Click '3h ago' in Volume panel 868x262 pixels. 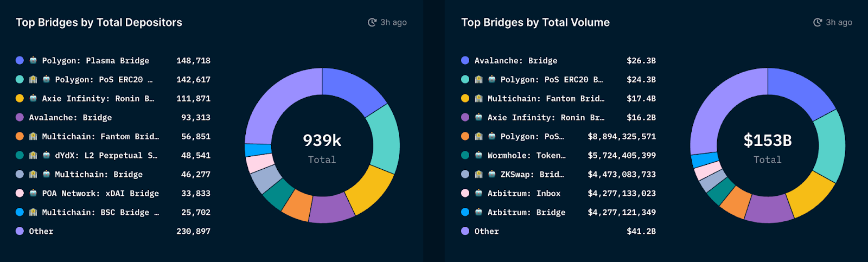coord(839,22)
